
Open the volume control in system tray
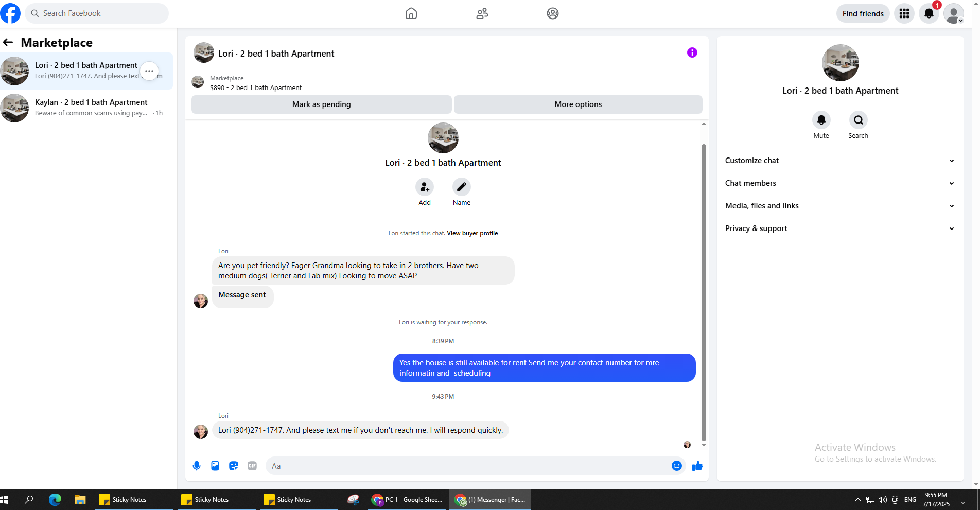click(x=883, y=499)
